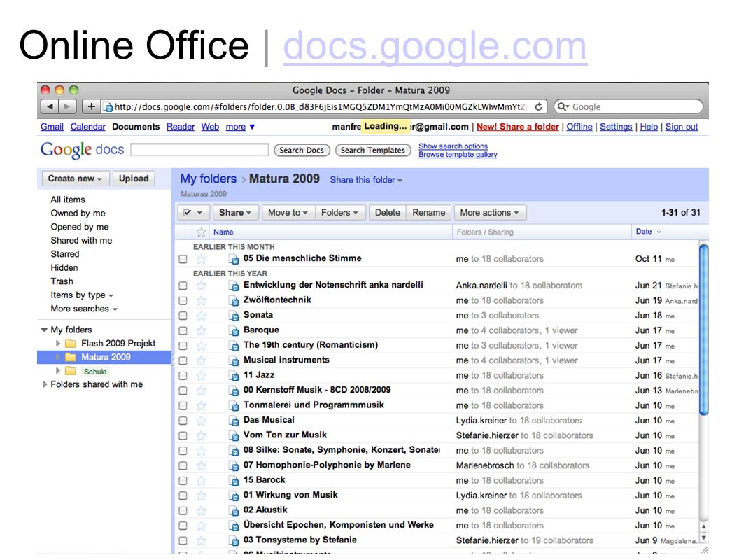Show documents Shared with me
746x560 pixels.
81,240
